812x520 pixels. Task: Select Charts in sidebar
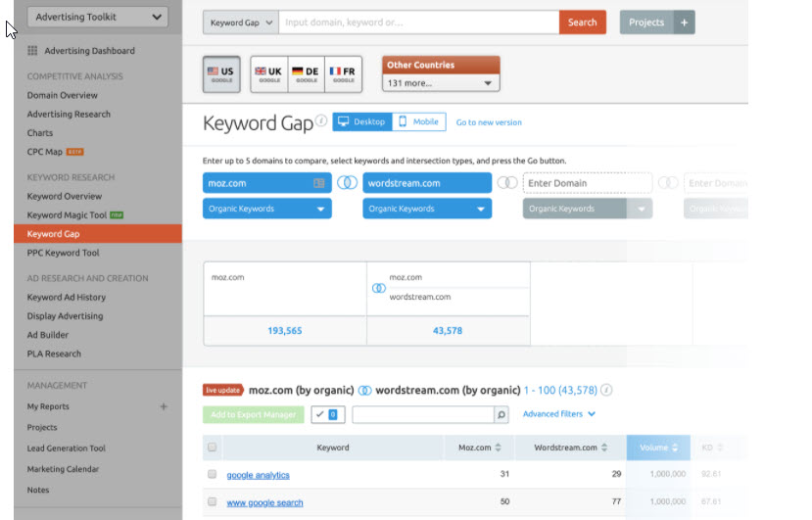coord(40,133)
